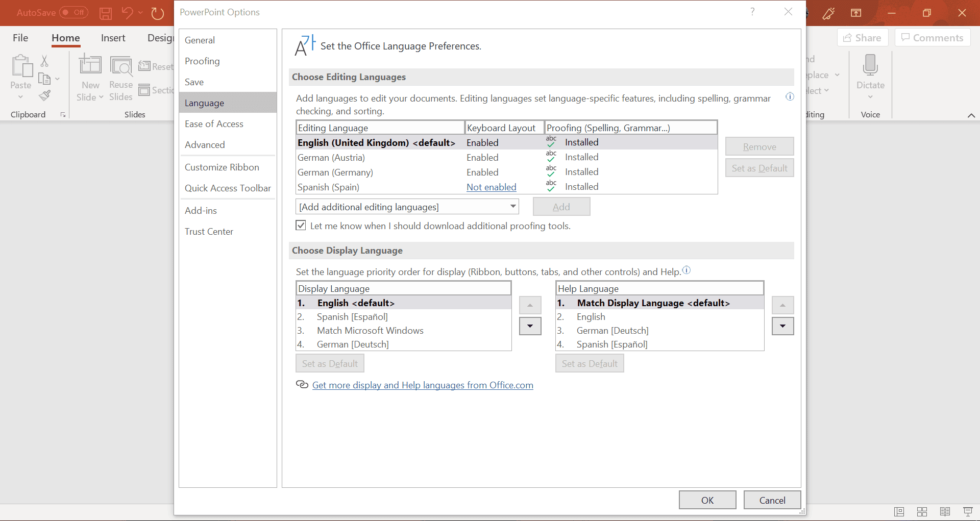980x521 pixels.
Task: Click the Help question mark in the dialog
Action: (752, 12)
